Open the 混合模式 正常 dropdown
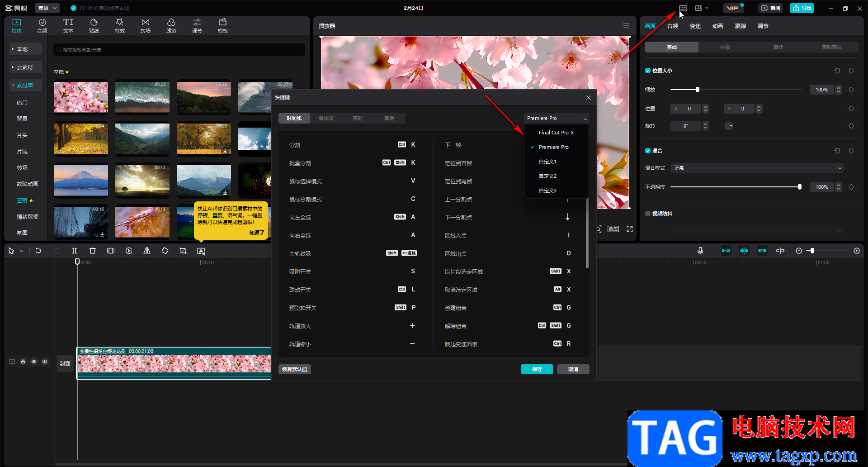 click(757, 168)
